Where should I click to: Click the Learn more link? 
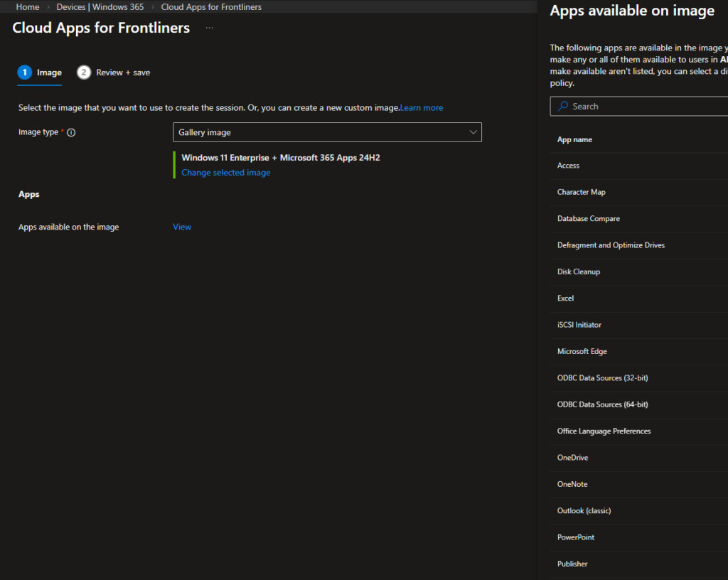click(x=422, y=108)
